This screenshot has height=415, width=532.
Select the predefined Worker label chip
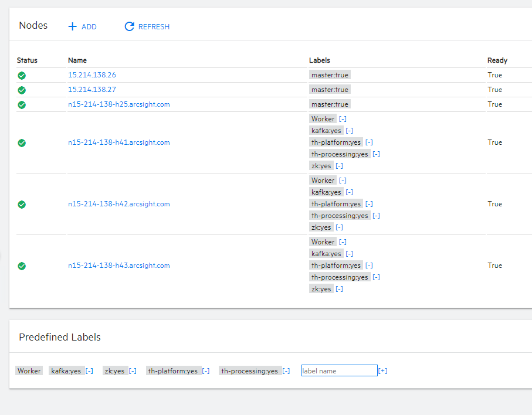point(29,371)
